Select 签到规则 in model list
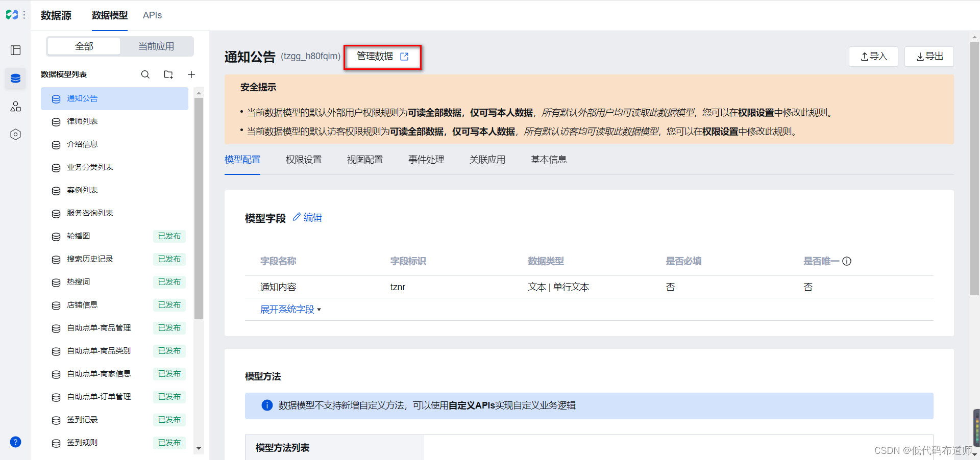This screenshot has height=460, width=980. coord(114,443)
